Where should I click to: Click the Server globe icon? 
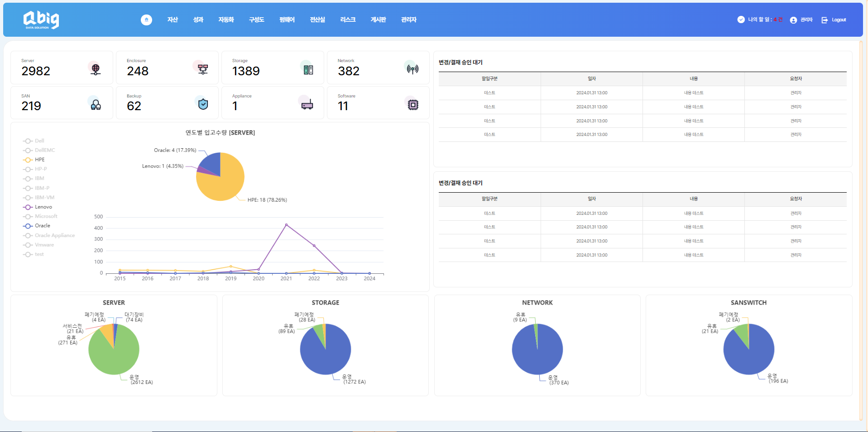point(96,69)
